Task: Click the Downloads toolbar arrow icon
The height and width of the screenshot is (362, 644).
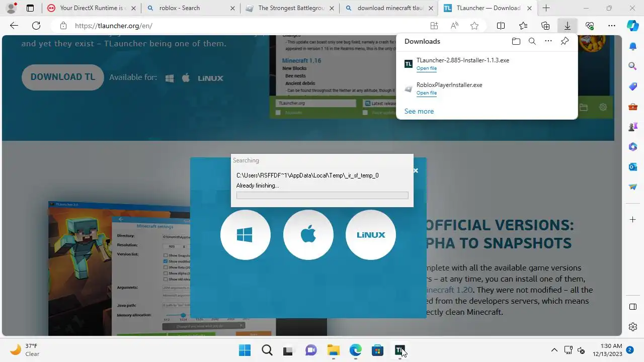Action: 567,26
